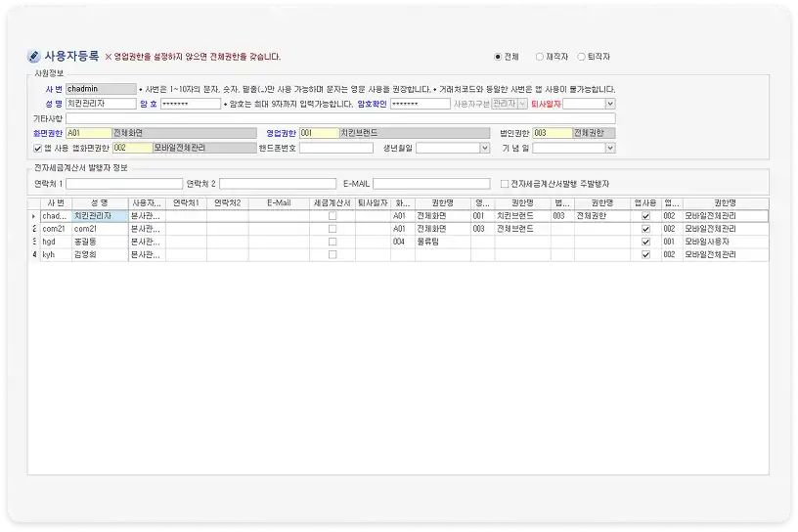
Task: Click the 김영희 name cell
Action: (100, 254)
